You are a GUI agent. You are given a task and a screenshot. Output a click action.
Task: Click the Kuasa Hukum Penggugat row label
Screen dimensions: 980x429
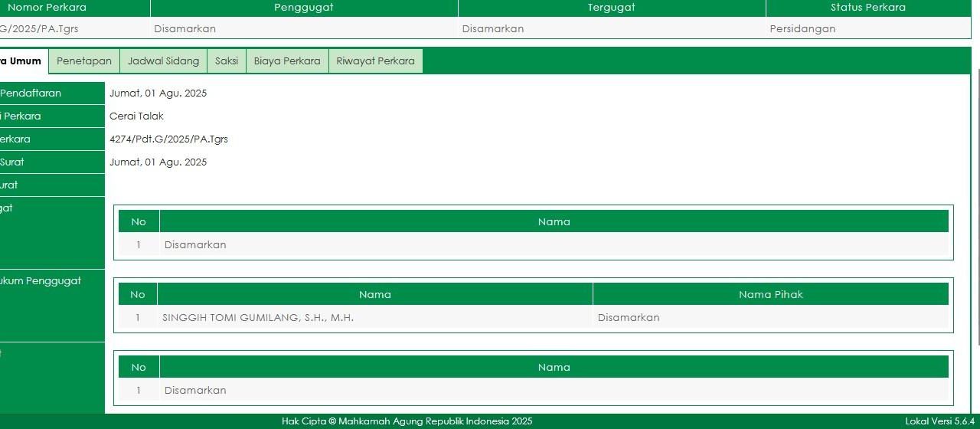tap(41, 281)
